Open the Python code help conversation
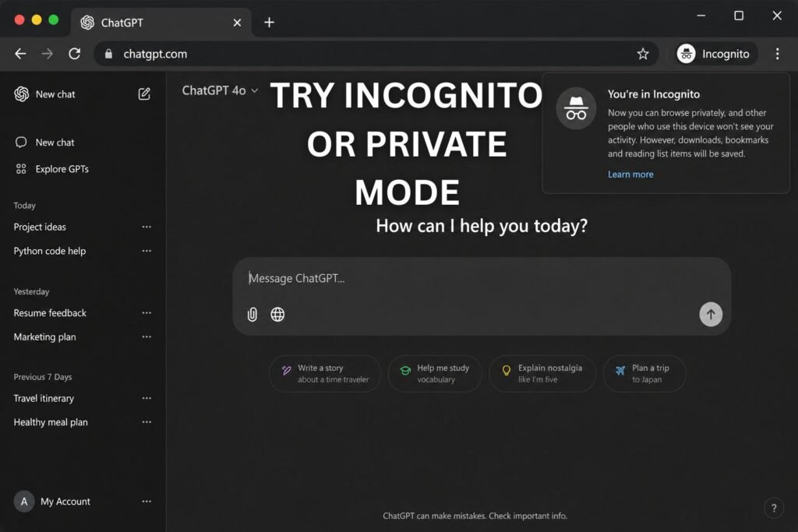The height and width of the screenshot is (532, 798). pyautogui.click(x=50, y=251)
